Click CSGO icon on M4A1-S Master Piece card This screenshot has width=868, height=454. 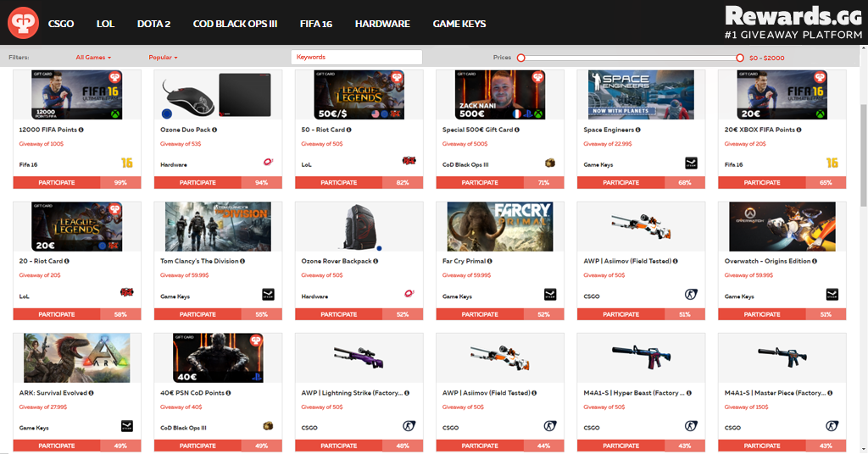[x=832, y=426]
